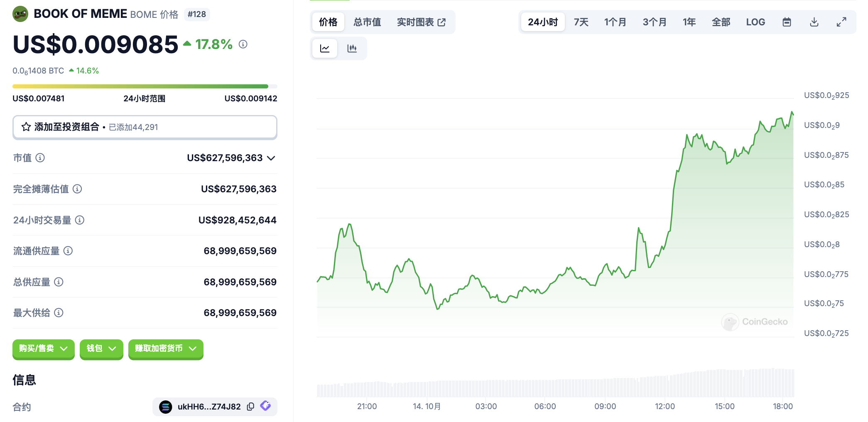Switch to the 总市值 tab
Viewport: 868px width, 422px height.
(x=367, y=22)
